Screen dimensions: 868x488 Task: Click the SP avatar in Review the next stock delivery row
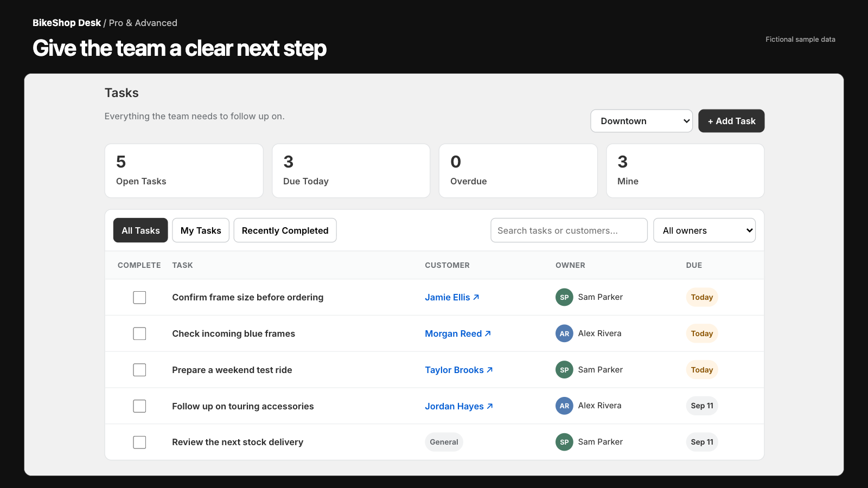click(x=564, y=442)
